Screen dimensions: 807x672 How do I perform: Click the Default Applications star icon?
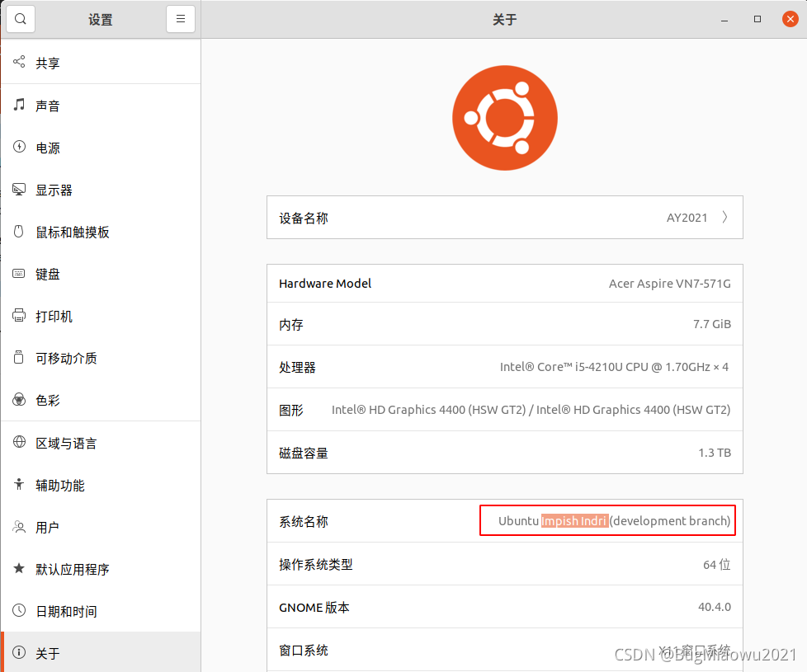(19, 568)
